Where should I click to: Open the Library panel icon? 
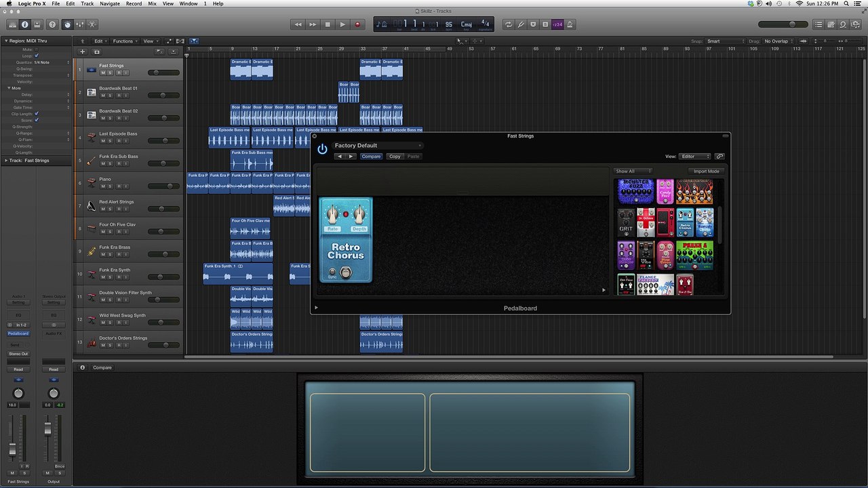coord(12,24)
